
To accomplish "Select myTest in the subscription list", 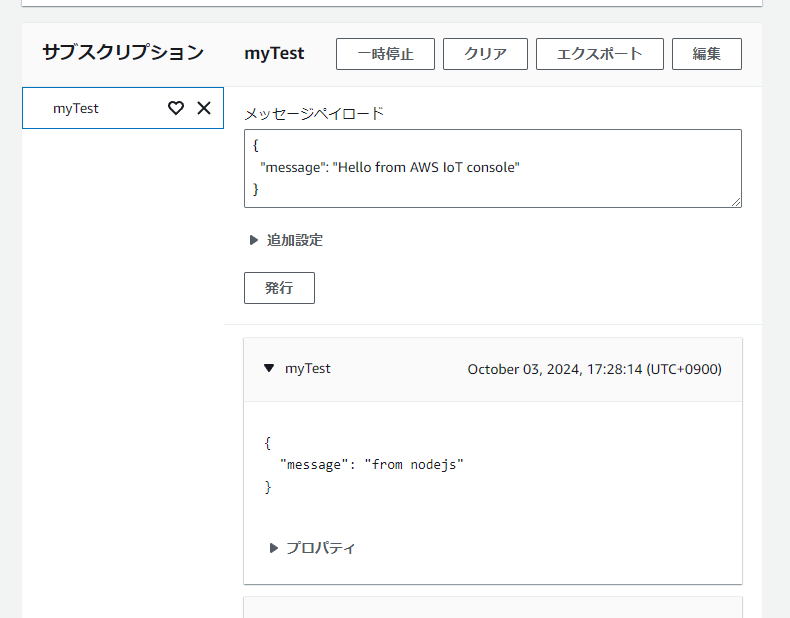I will click(x=76, y=108).
